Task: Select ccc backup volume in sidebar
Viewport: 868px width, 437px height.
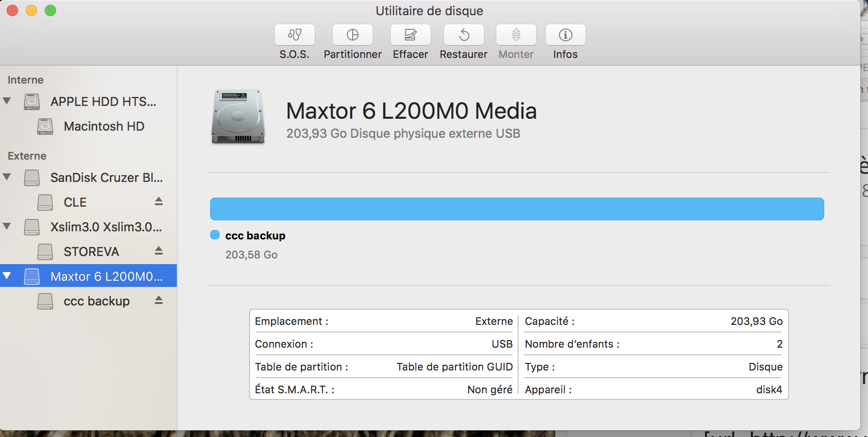Action: (x=96, y=301)
